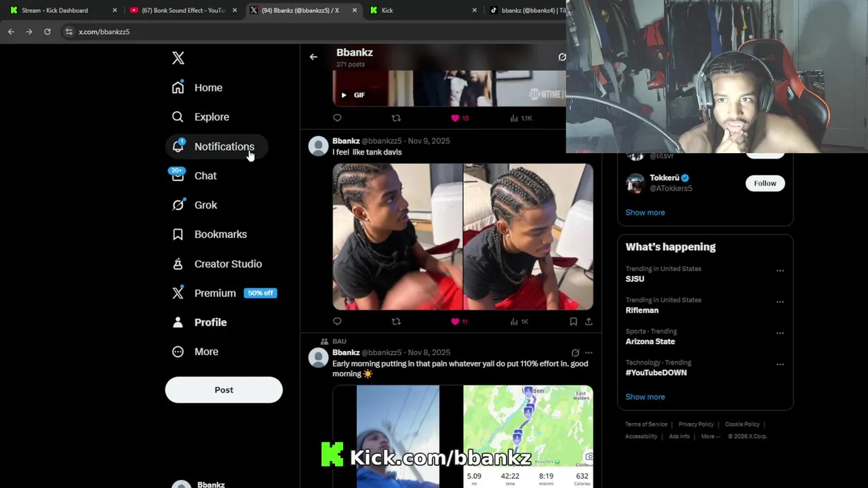The width and height of the screenshot is (868, 488).
Task: Open right photo of tank davis post
Action: click(x=528, y=237)
